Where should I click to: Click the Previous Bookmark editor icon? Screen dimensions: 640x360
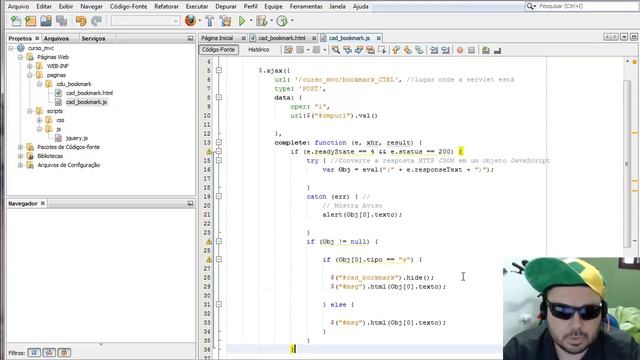pos(396,50)
